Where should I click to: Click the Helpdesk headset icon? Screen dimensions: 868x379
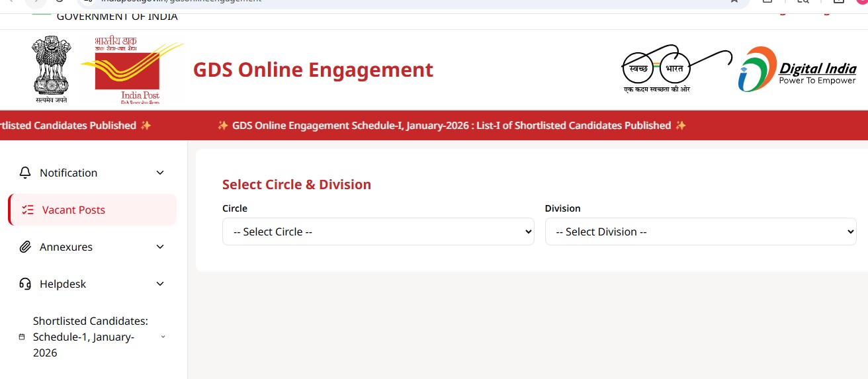(x=25, y=284)
